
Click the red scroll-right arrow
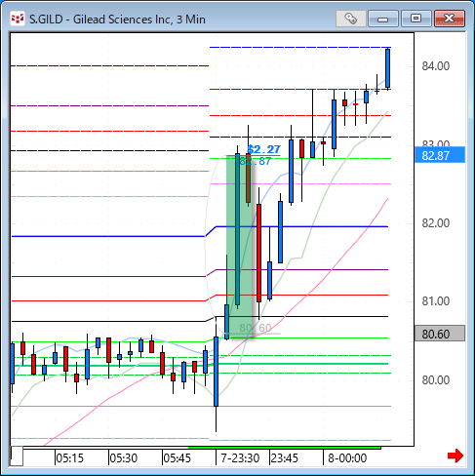coord(455,456)
